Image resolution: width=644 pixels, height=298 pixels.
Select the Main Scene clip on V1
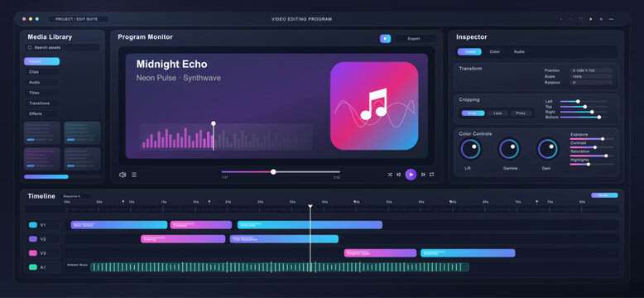[119, 225]
